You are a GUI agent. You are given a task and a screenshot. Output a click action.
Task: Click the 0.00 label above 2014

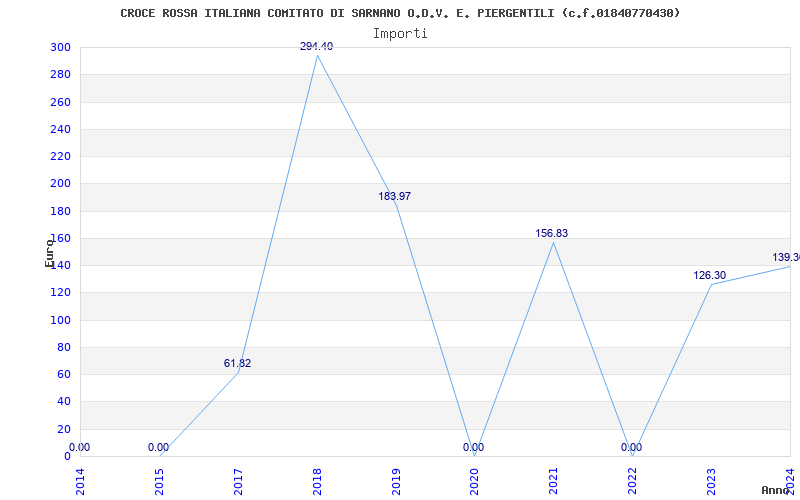[x=79, y=447]
